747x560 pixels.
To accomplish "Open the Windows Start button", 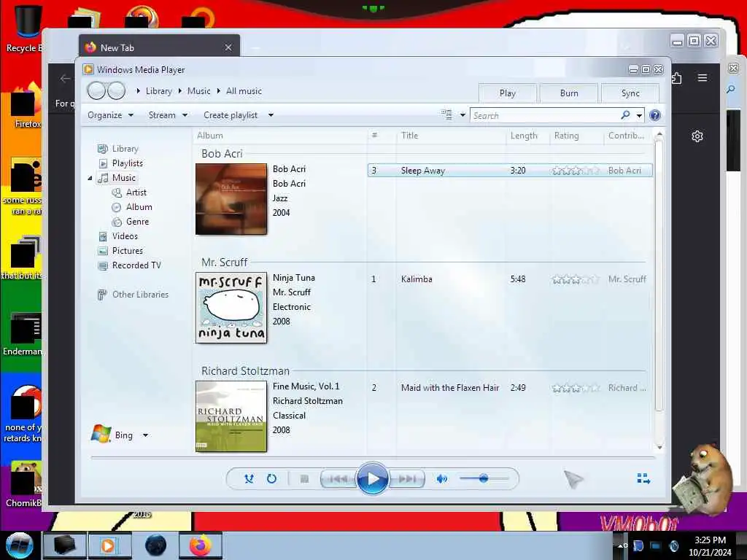I will pos(20,545).
